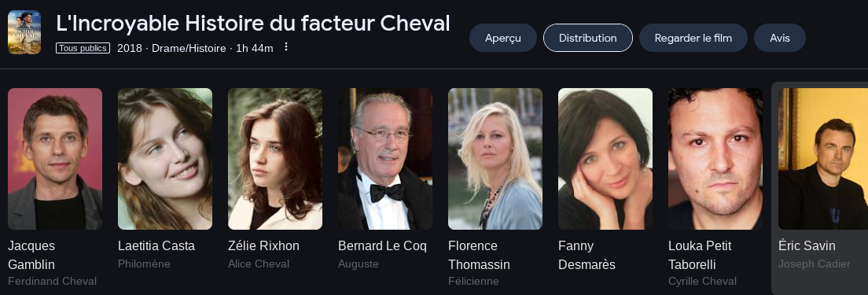This screenshot has width=868, height=295.
Task: Click the film title heading
Action: click(253, 24)
